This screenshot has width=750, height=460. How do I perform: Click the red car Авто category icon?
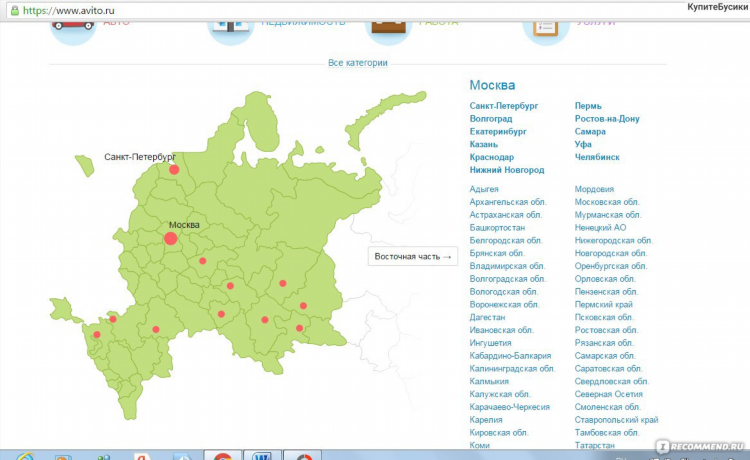[73, 32]
